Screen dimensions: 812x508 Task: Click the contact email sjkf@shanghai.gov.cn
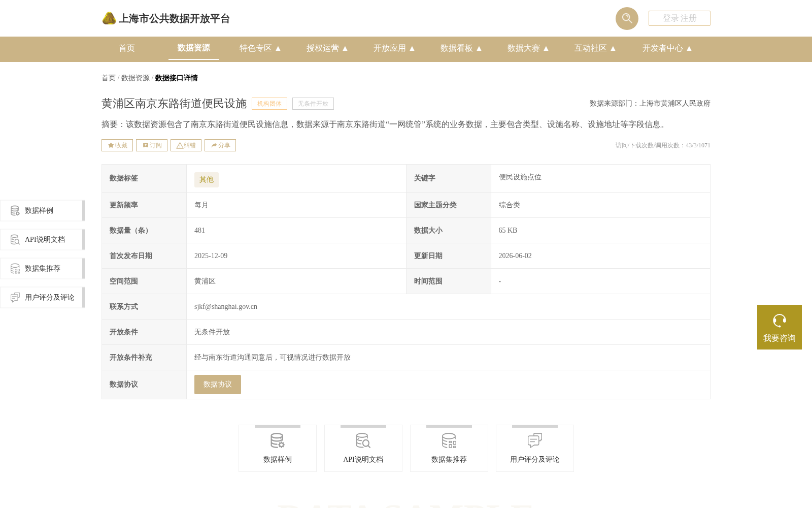click(226, 307)
